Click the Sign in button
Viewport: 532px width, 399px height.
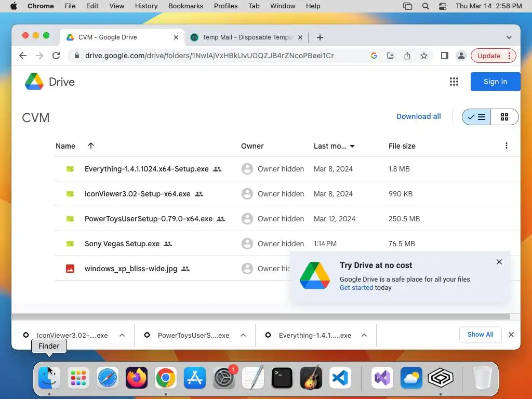(495, 82)
